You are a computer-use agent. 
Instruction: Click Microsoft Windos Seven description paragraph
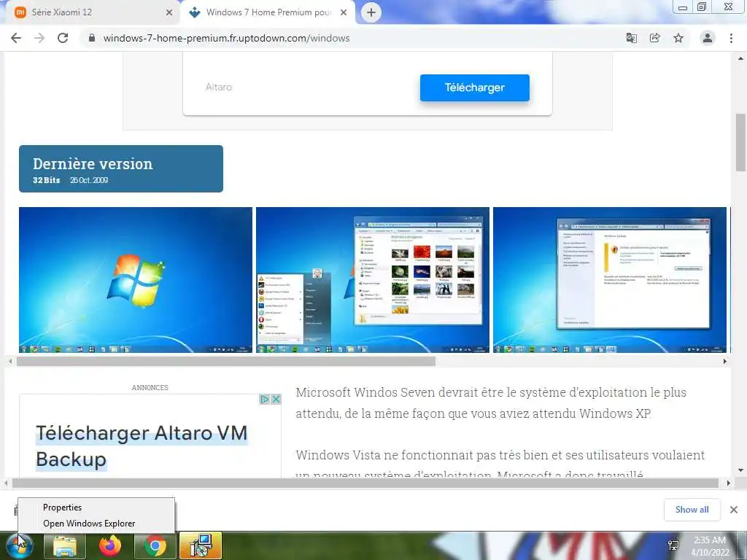491,402
